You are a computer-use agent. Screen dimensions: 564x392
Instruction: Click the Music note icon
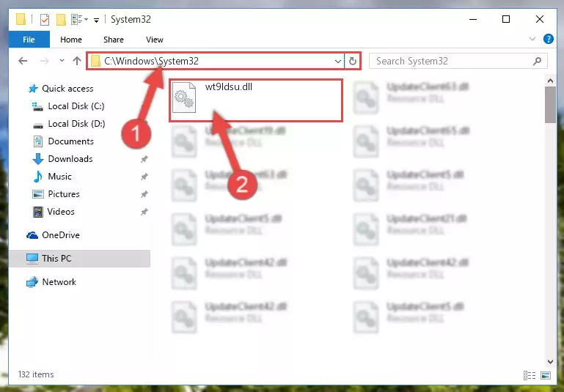click(x=37, y=177)
